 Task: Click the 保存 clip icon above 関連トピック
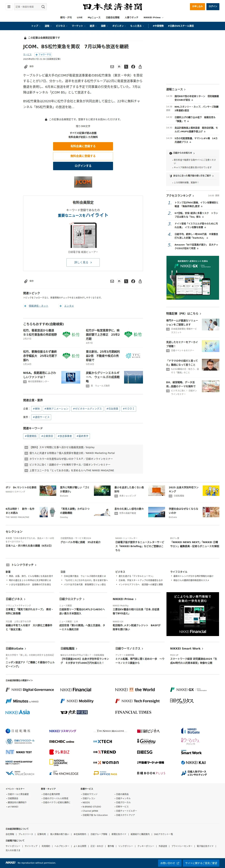26,281
